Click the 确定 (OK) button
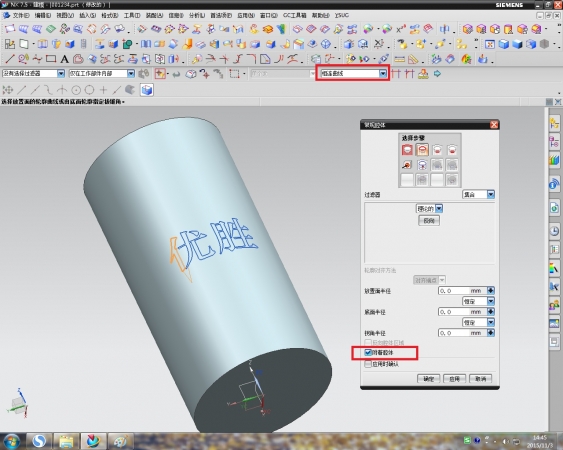The width and height of the screenshot is (563, 450). (x=429, y=379)
